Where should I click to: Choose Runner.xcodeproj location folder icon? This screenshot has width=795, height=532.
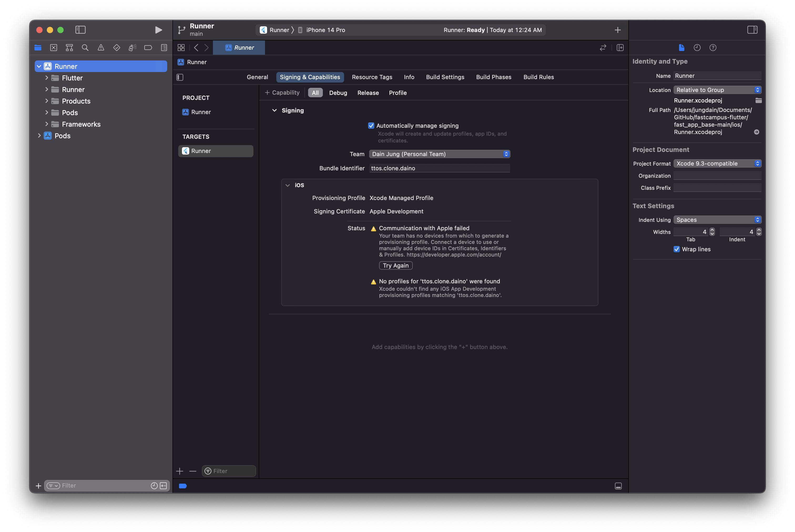tap(758, 100)
